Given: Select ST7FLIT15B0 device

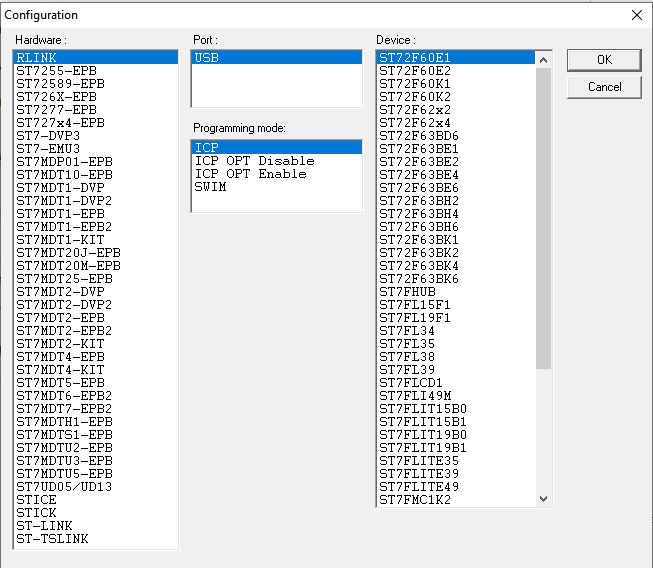Looking at the screenshot, I should 456,409.
